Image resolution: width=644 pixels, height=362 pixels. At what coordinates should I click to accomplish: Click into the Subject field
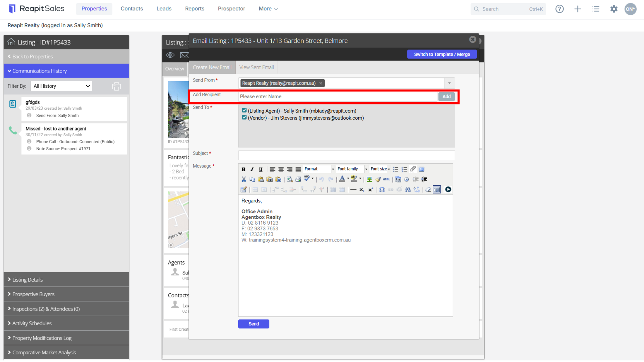coord(346,155)
